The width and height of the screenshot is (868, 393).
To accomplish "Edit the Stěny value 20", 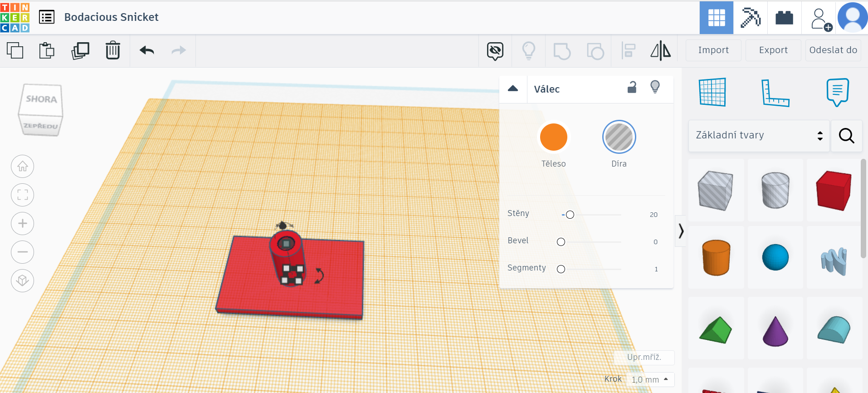I will [x=653, y=215].
